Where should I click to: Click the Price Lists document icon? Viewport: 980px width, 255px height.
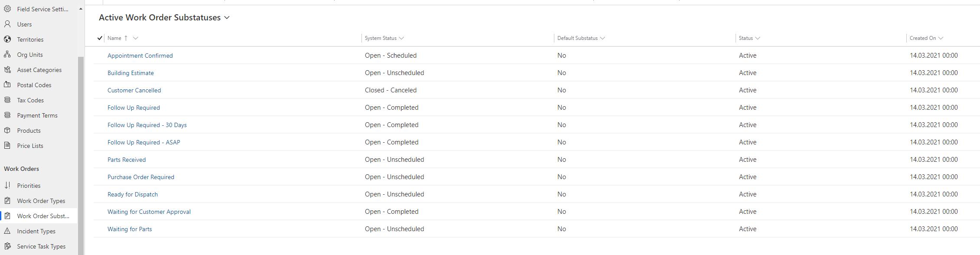[x=7, y=146]
